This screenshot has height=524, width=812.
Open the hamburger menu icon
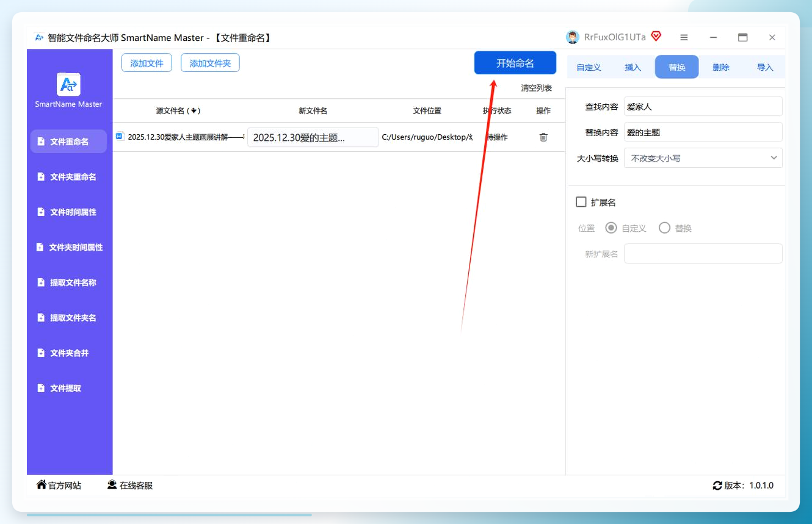click(x=684, y=37)
